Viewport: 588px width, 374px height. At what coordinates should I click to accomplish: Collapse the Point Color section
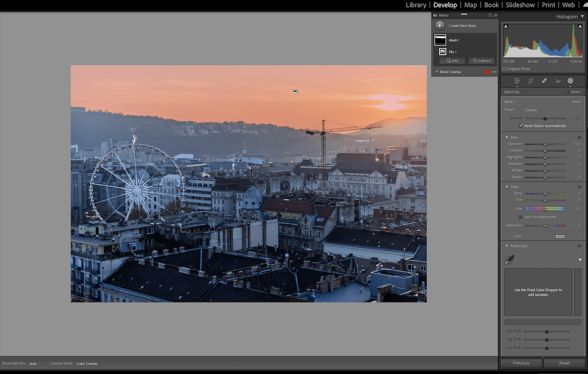(x=507, y=245)
